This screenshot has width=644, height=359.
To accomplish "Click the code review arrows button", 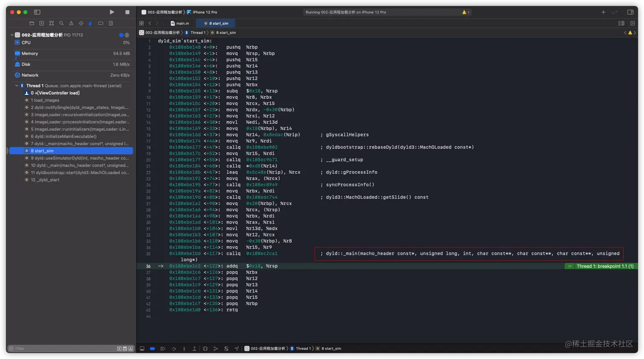I will [615, 12].
